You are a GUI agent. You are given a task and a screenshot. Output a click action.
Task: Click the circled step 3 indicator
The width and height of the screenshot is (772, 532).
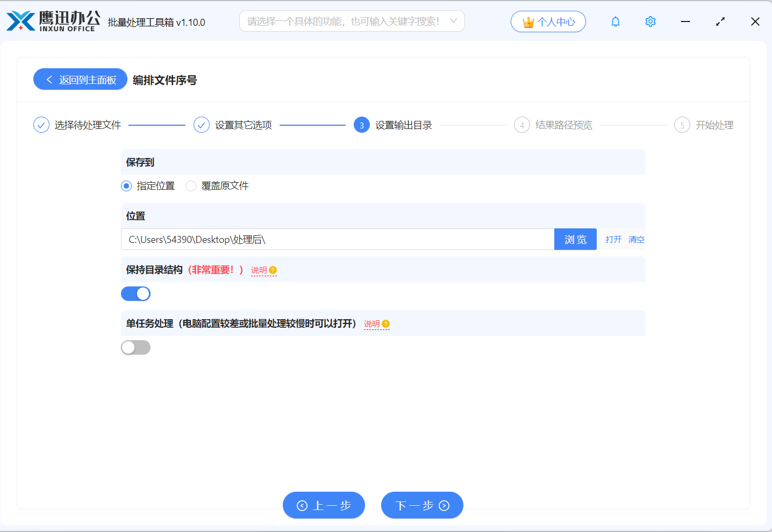(x=361, y=125)
